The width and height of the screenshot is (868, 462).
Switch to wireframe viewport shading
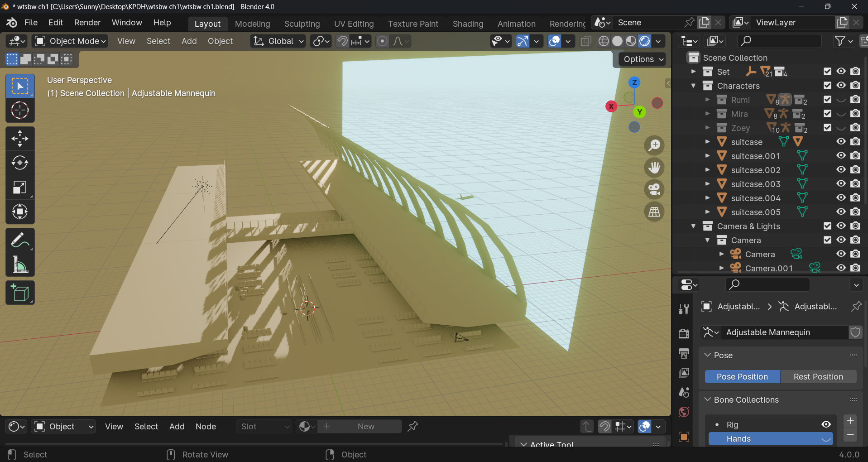604,41
